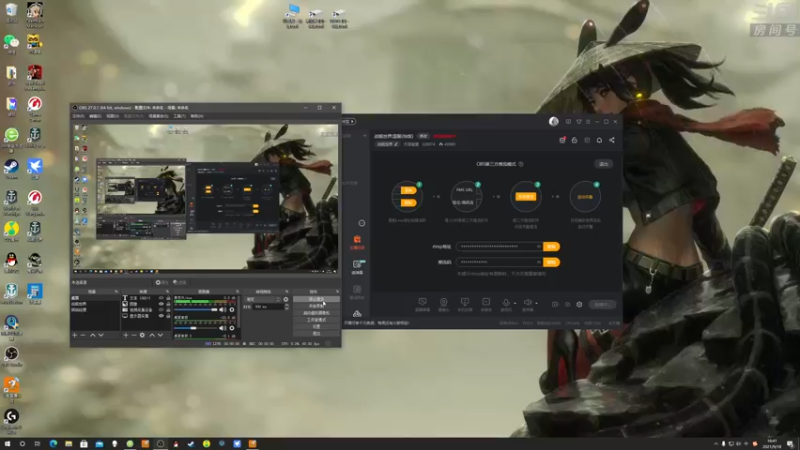Move scene down in Scenes list

(x=101, y=335)
